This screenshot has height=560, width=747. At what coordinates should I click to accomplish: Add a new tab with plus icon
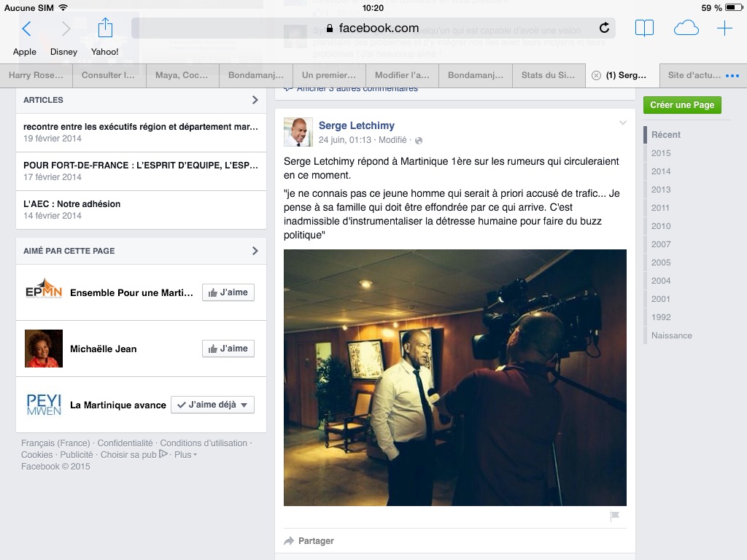coord(724,28)
